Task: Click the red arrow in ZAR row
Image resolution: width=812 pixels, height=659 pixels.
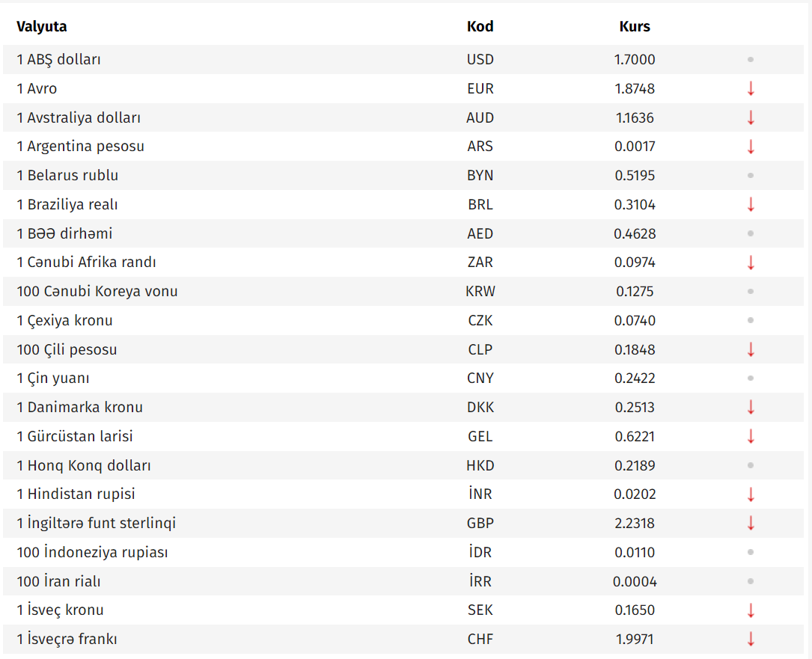Action: pos(751,263)
